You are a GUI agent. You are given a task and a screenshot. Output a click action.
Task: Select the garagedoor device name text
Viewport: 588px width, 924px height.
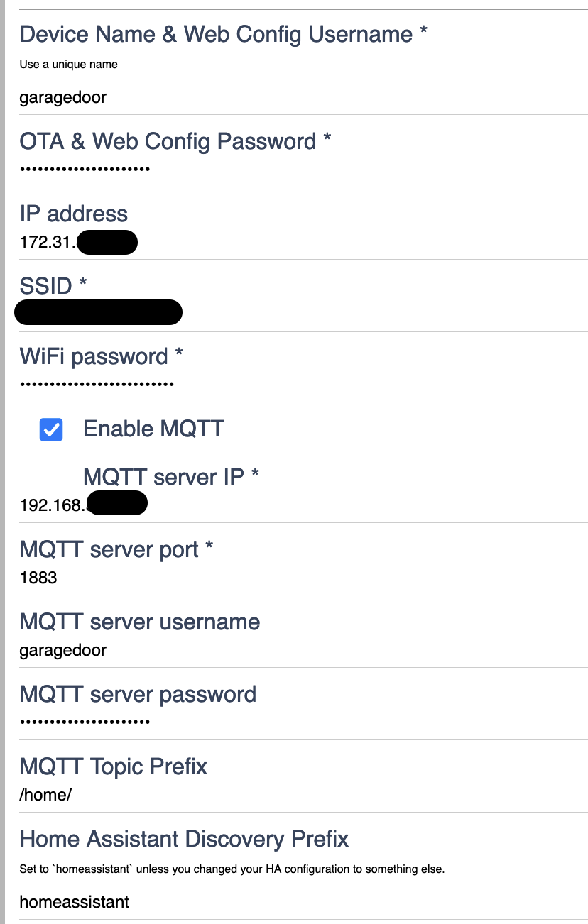tap(63, 97)
